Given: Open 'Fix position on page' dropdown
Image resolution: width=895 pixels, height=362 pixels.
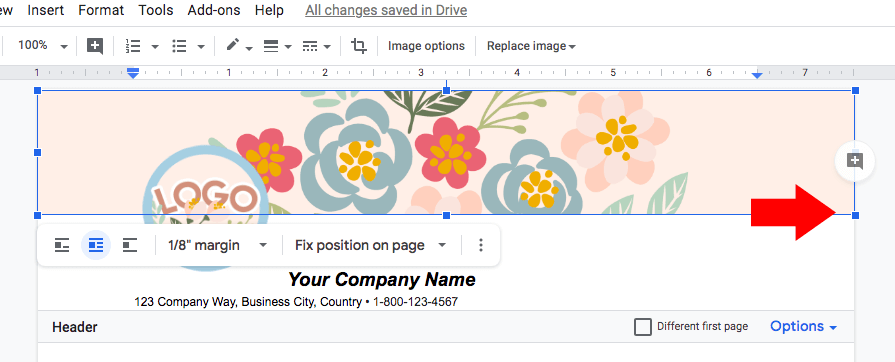Looking at the screenshot, I should click(370, 246).
